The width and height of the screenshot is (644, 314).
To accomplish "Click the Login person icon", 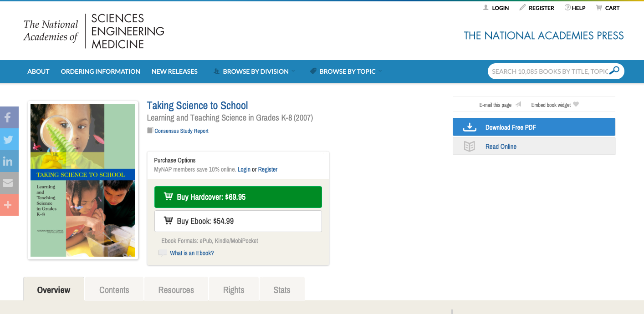I will coord(486,8).
